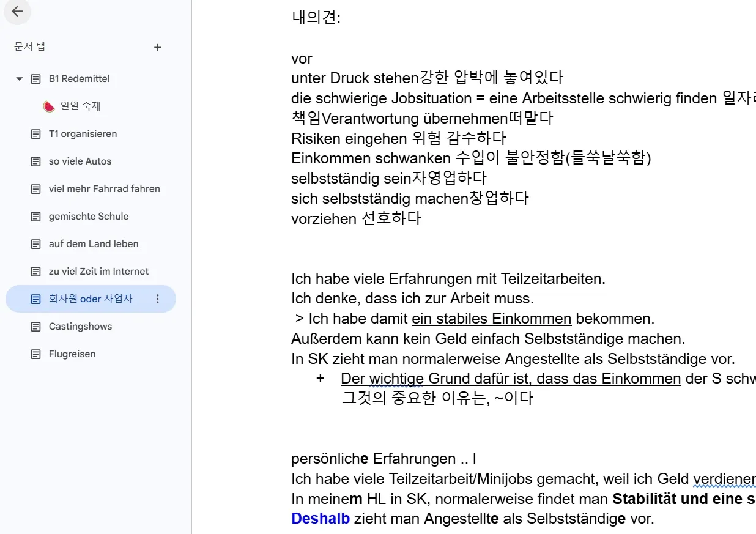Click the line 'Risiken eingehen 위험 감수하다'
This screenshot has width=756, height=534.
coord(399,138)
